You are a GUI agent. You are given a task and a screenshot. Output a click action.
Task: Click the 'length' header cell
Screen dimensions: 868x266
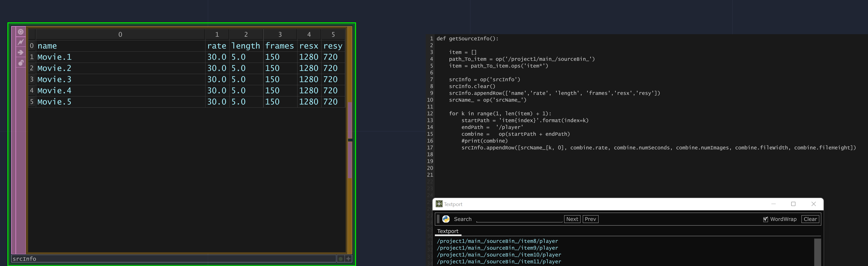(x=246, y=46)
